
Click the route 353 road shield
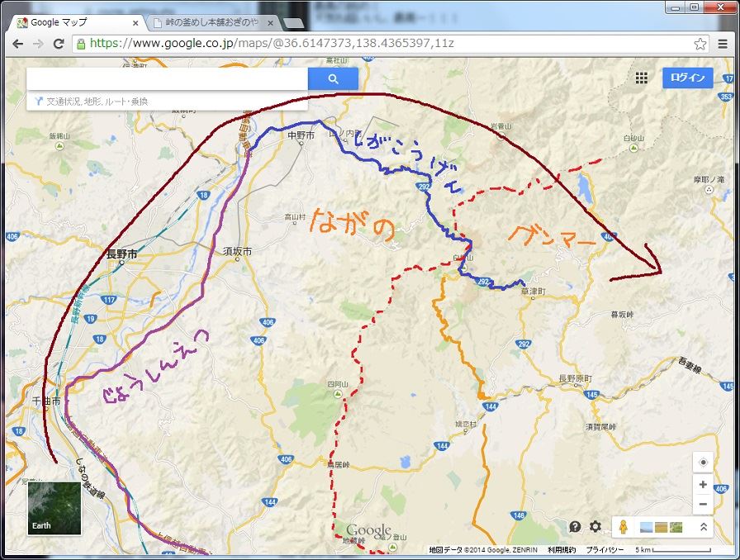click(726, 97)
